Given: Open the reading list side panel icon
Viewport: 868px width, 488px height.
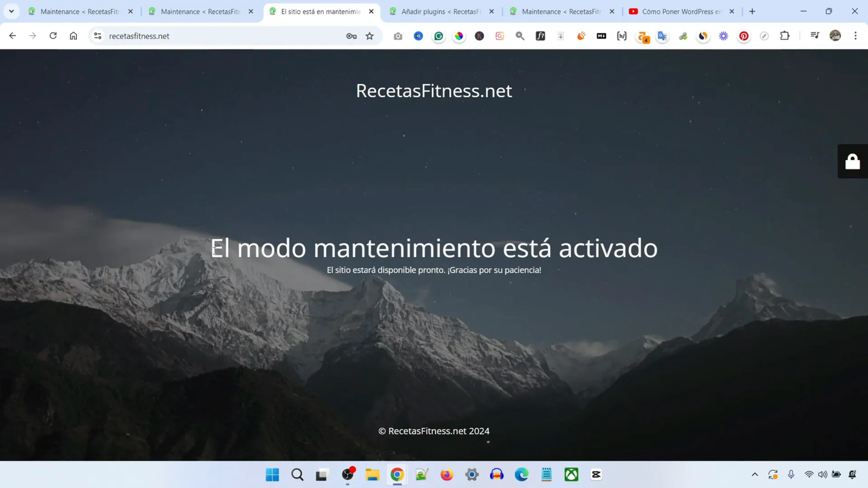Looking at the screenshot, I should point(815,36).
